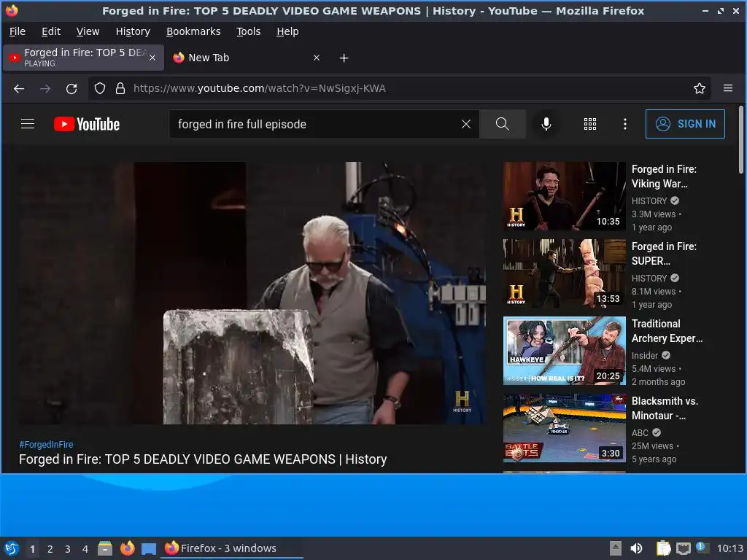Launch Firefox from the taskbar launcher
This screenshot has height=560, width=747.
127,548
